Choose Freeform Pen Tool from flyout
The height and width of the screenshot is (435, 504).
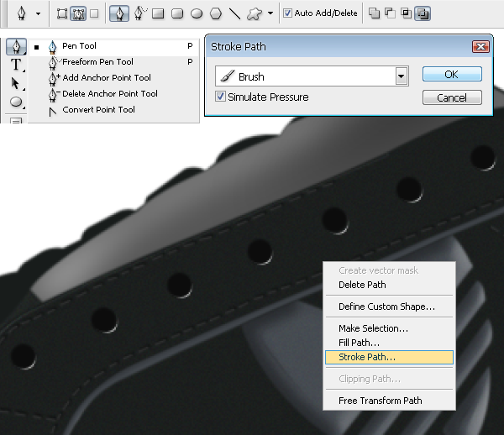coord(114,62)
